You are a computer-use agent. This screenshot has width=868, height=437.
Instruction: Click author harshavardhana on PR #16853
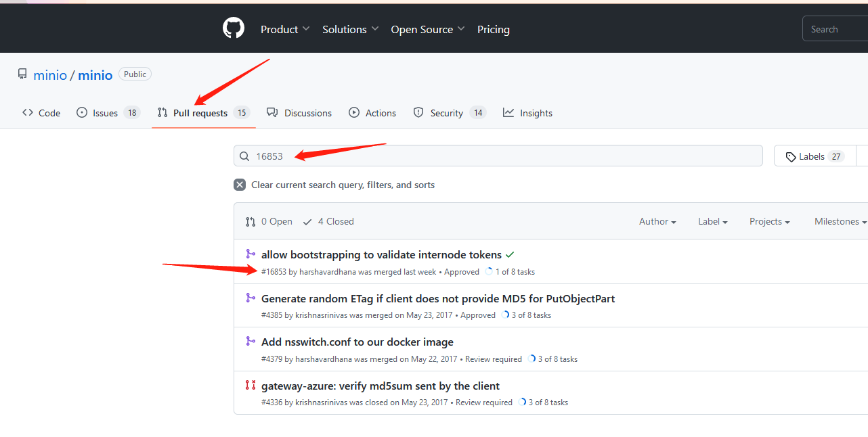pos(328,272)
